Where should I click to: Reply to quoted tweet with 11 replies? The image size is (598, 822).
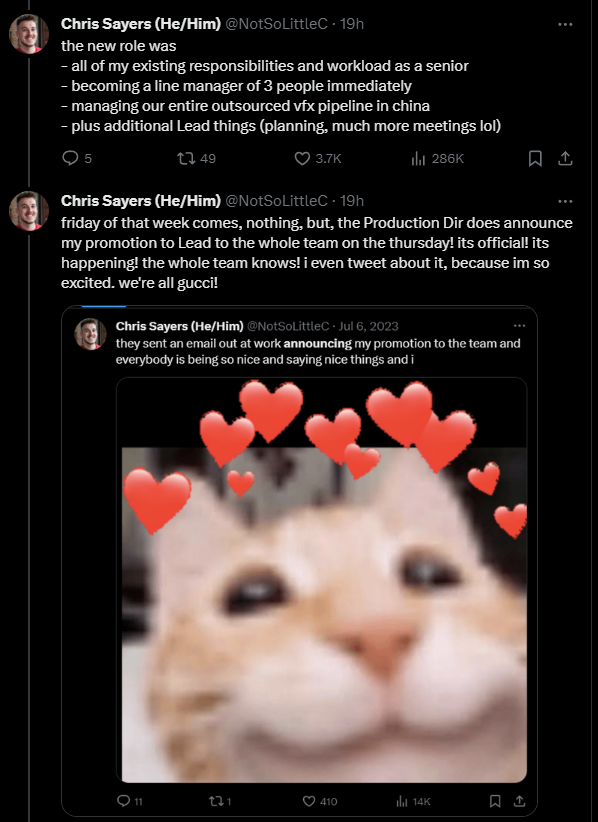coord(123,801)
